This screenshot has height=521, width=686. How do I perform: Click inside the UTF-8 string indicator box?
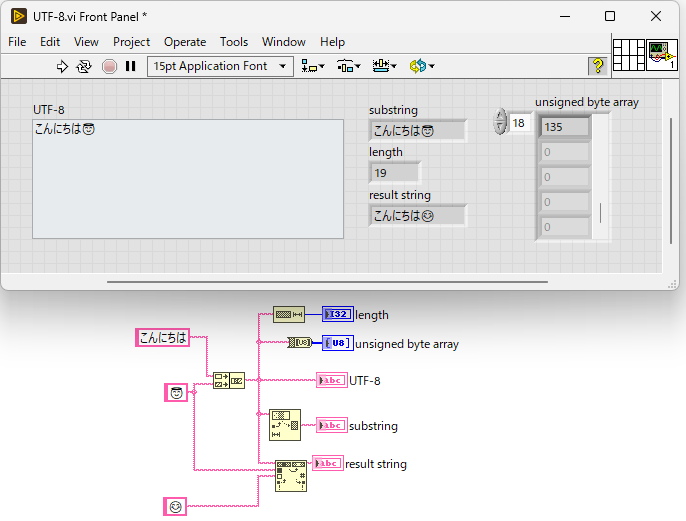[x=188, y=179]
